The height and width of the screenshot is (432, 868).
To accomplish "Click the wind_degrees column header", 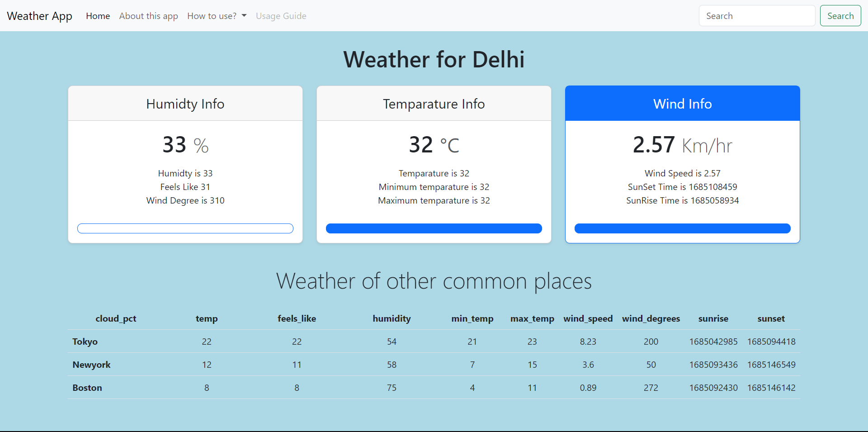I will pos(651,318).
